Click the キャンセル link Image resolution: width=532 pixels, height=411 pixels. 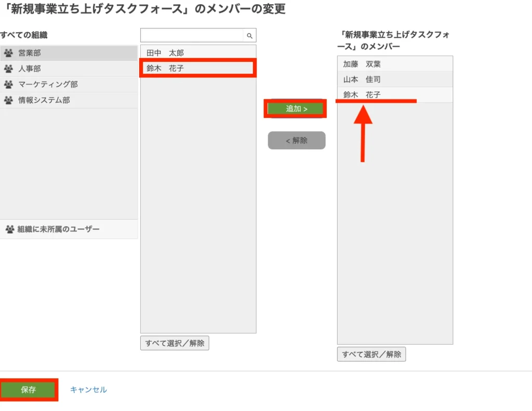pyautogui.click(x=88, y=390)
